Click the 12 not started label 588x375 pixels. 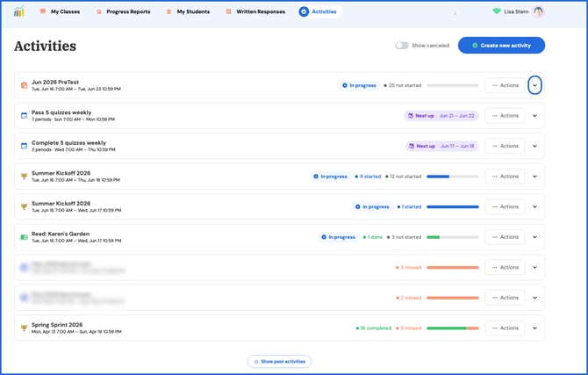403,177
